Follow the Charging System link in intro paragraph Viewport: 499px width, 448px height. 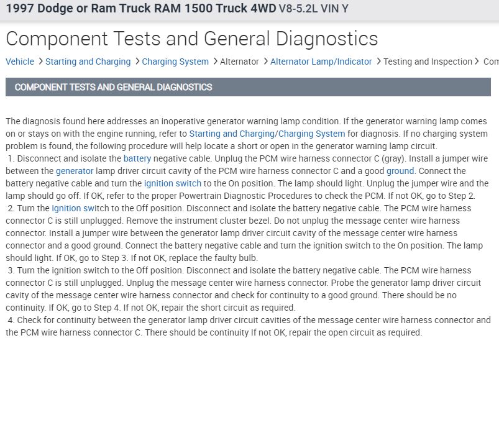click(311, 134)
